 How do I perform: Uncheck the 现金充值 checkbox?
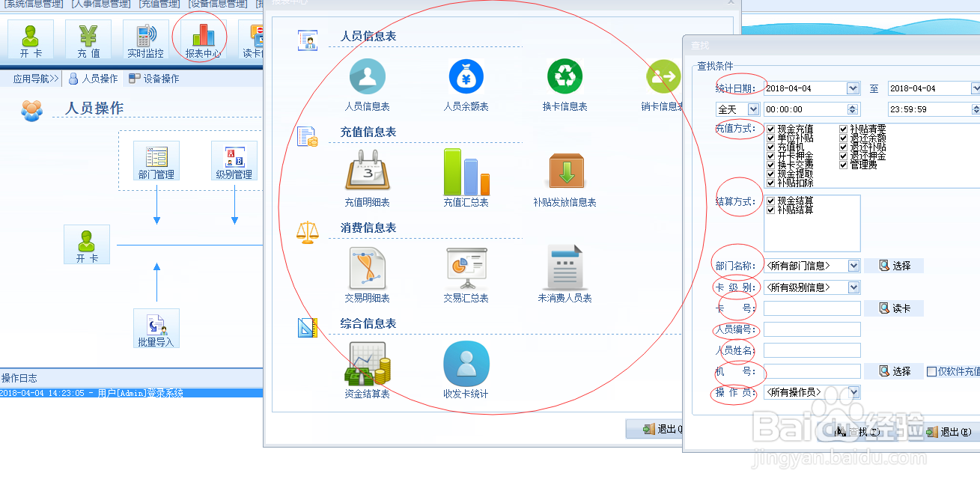pyautogui.click(x=771, y=129)
